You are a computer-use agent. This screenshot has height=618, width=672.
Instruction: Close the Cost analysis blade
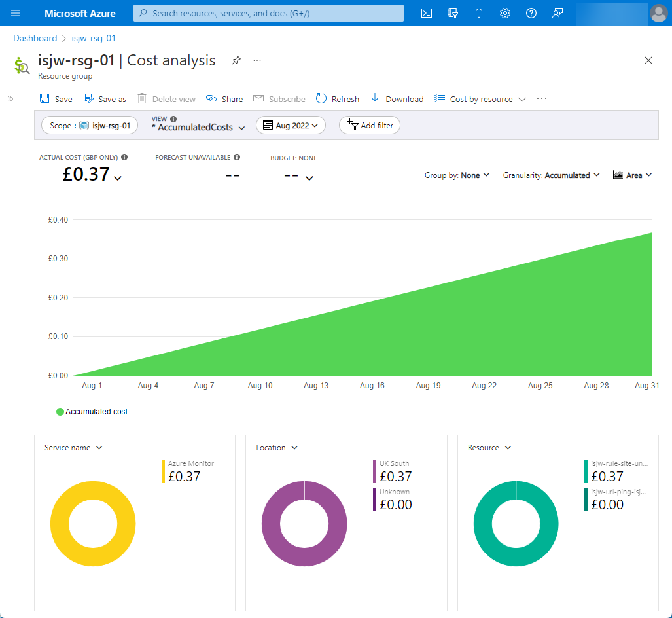(648, 60)
